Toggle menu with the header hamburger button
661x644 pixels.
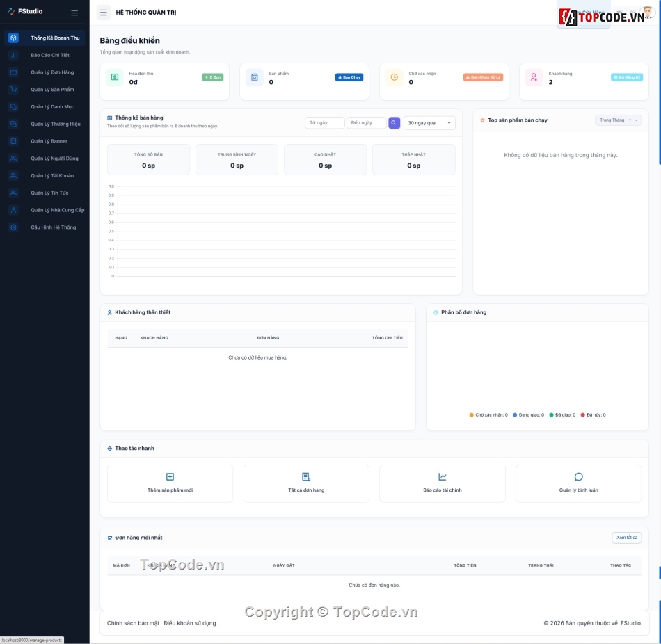(x=103, y=13)
